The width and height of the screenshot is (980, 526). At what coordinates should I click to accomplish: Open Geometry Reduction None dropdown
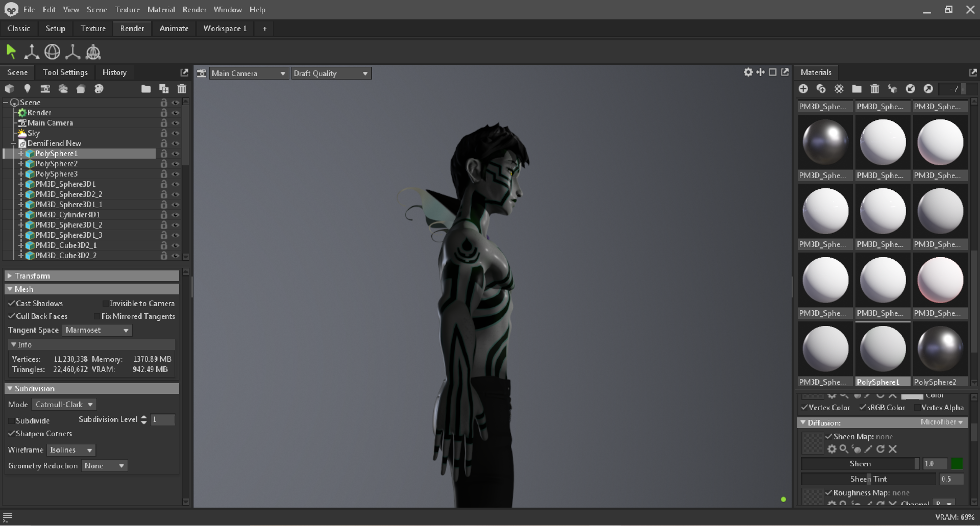104,466
